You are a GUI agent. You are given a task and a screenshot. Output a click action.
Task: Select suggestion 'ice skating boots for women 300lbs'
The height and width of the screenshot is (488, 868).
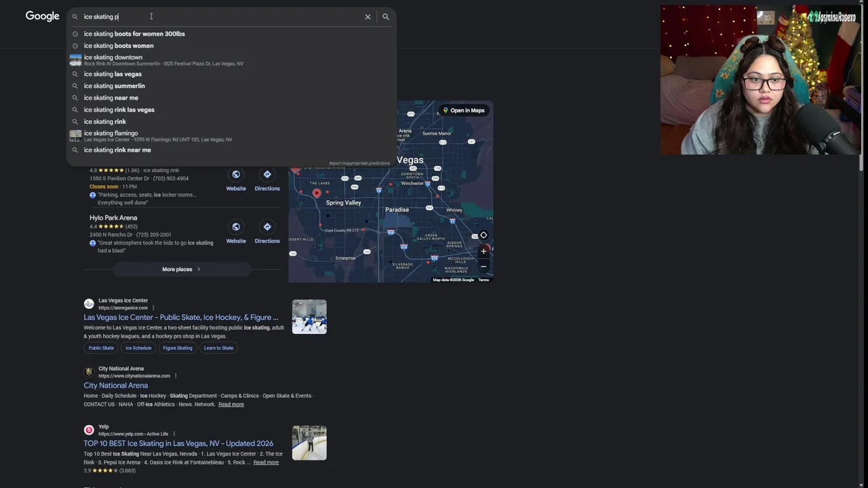pos(134,34)
